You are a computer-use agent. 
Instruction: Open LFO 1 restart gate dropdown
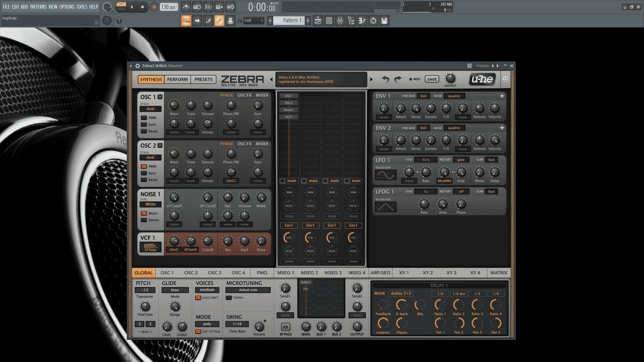coord(461,160)
